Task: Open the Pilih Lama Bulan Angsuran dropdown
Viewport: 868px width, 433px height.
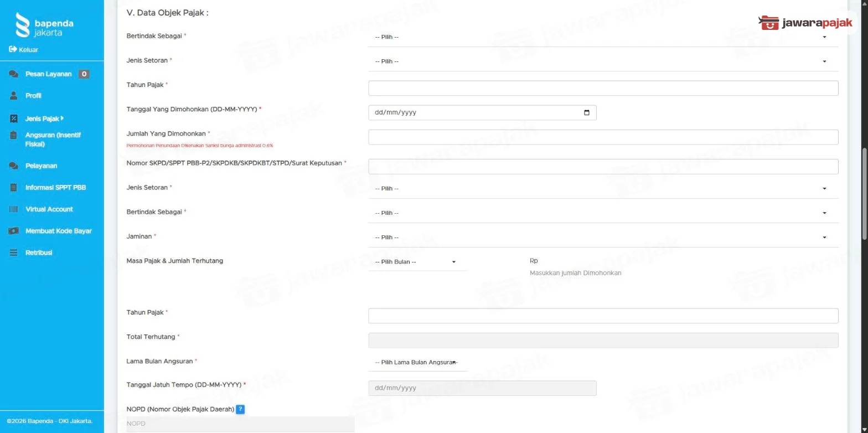Action: 417,363
